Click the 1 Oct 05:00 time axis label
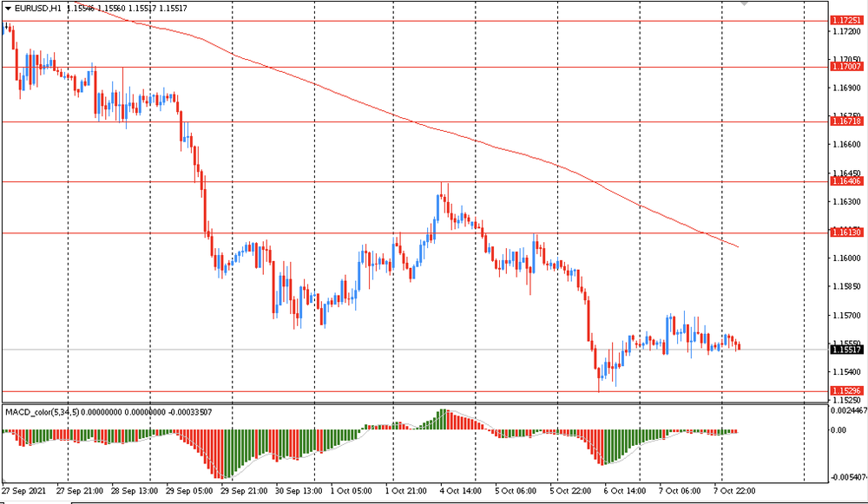Viewport: 868px width, 504px height. click(x=351, y=491)
